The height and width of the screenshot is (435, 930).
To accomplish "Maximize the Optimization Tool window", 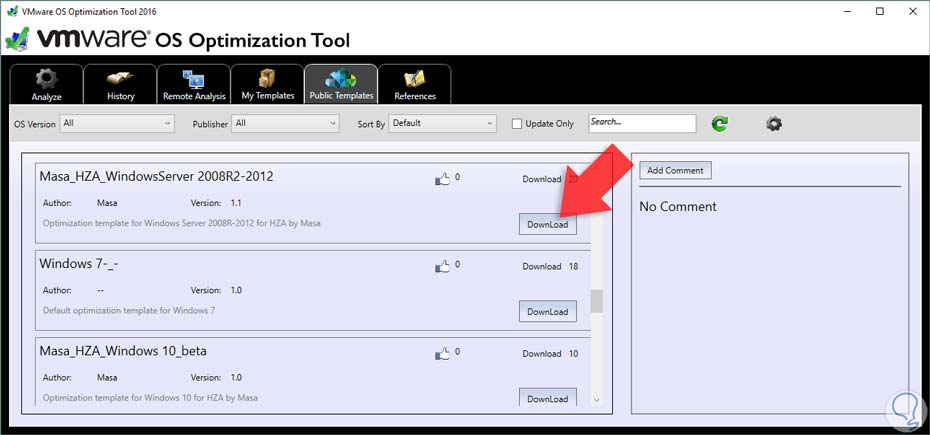I will [x=880, y=11].
